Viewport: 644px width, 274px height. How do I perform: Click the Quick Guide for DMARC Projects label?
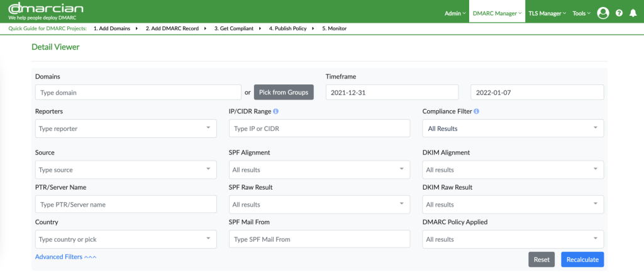pos(48,29)
